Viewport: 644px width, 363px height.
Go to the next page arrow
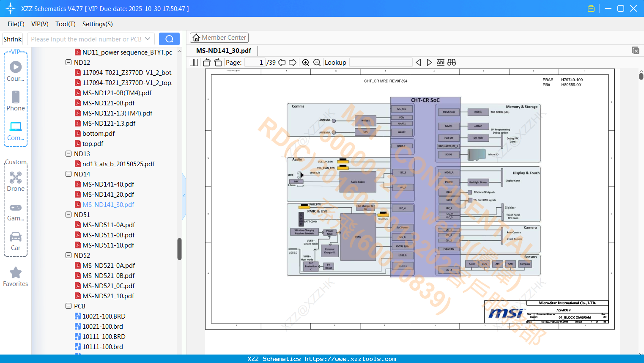292,62
